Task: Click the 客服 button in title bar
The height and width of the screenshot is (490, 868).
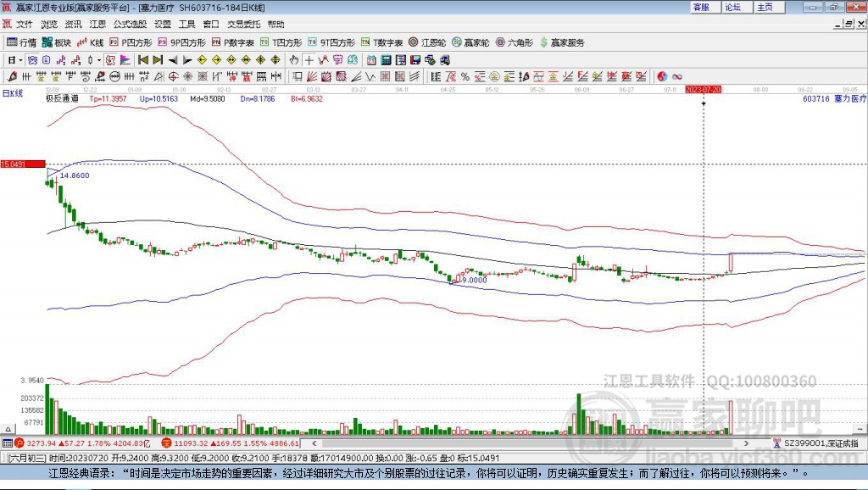Action: [703, 7]
